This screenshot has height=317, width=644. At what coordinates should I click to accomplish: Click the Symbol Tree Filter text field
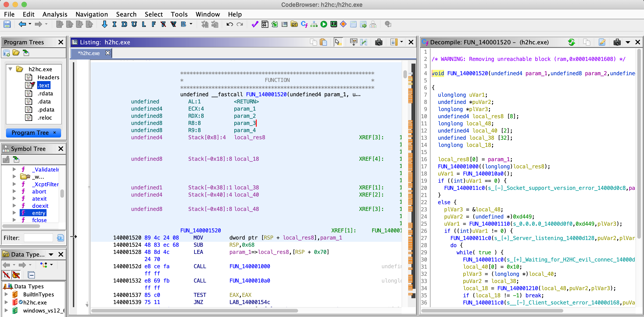(38, 238)
